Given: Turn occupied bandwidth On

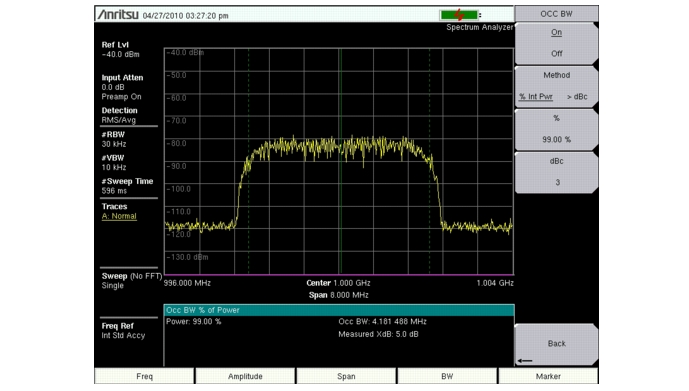Looking at the screenshot, I should [x=556, y=33].
